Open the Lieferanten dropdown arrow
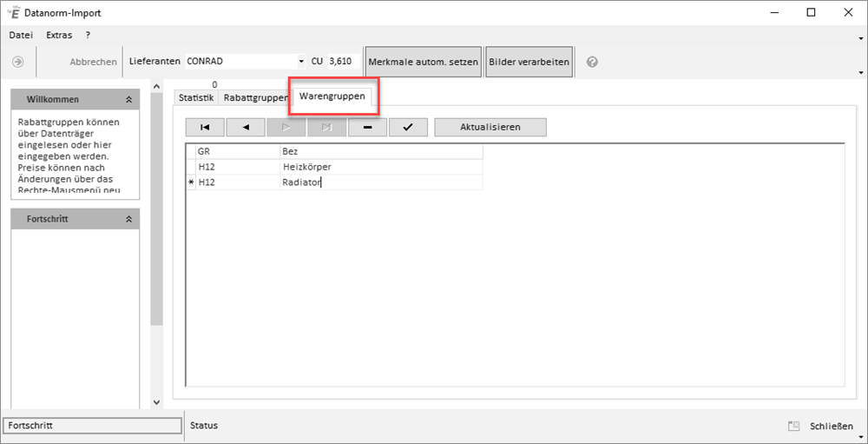This screenshot has height=444, width=868. tap(301, 63)
